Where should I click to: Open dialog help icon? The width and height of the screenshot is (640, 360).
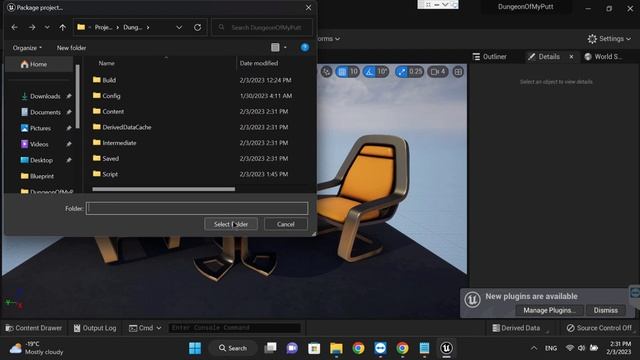point(304,47)
